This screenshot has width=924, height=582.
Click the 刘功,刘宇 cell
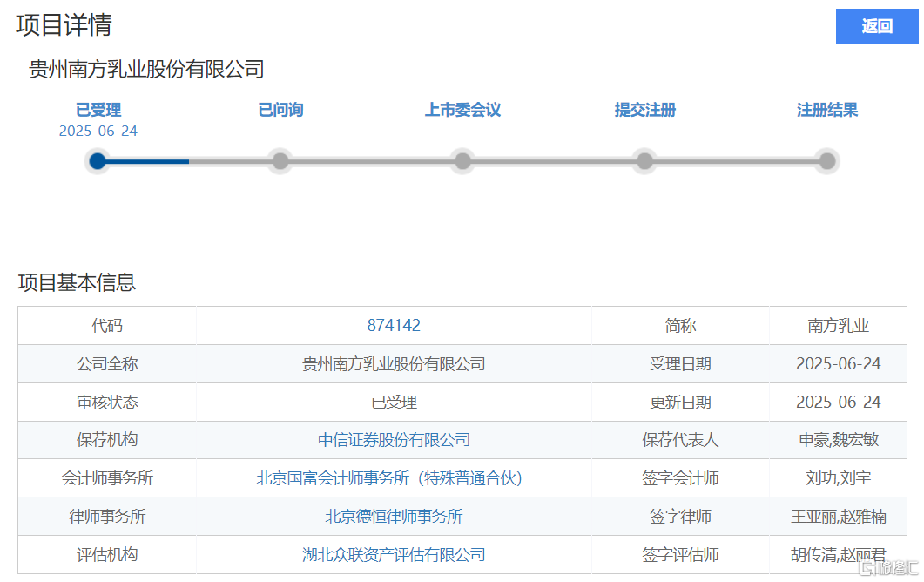point(838,478)
